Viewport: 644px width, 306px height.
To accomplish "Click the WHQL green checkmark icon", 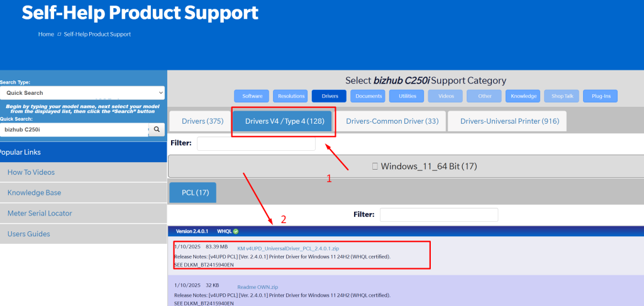I will point(236,231).
